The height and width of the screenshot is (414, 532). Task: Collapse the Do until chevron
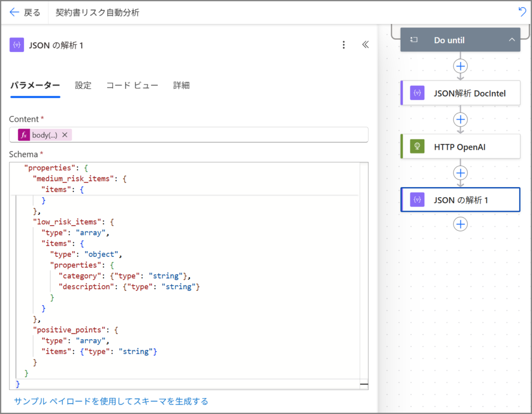click(x=512, y=40)
